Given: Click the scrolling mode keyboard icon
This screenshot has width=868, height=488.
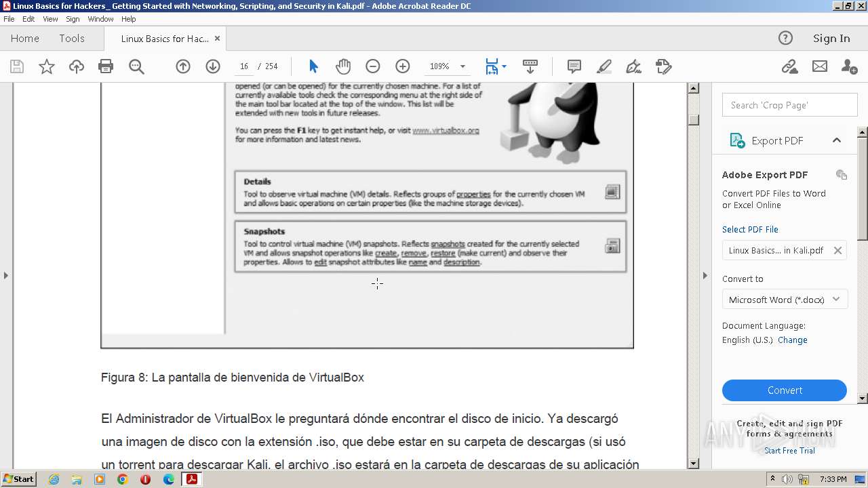Looking at the screenshot, I should (530, 66).
